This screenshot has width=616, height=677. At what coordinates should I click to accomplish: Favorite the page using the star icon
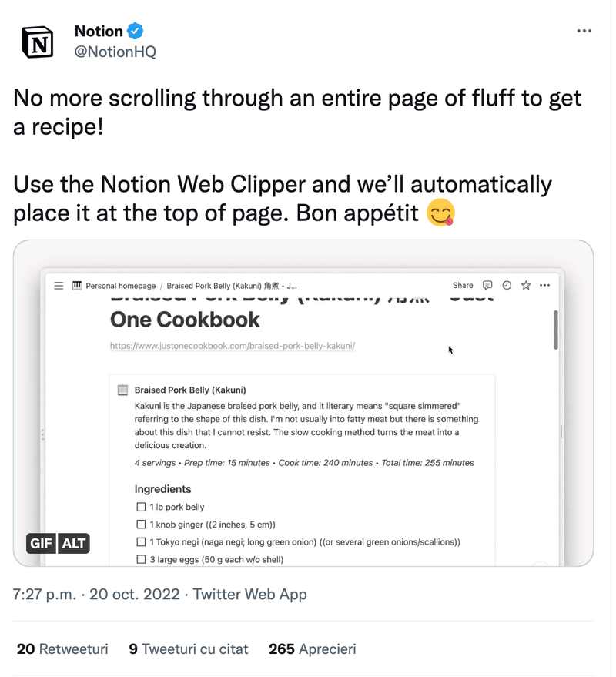(525, 285)
